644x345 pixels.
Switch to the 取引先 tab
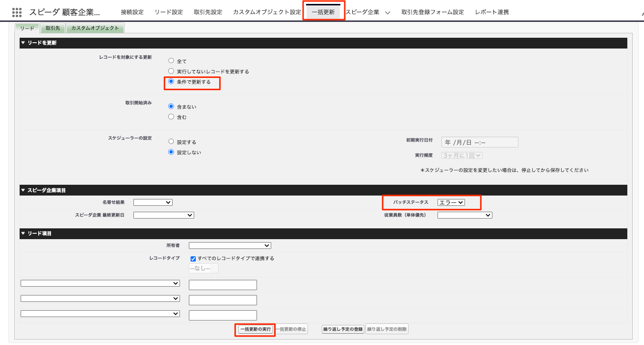[x=52, y=28]
